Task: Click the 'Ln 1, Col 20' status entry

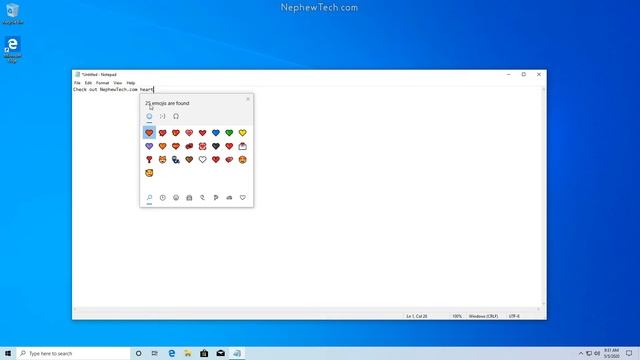Action: tap(417, 316)
